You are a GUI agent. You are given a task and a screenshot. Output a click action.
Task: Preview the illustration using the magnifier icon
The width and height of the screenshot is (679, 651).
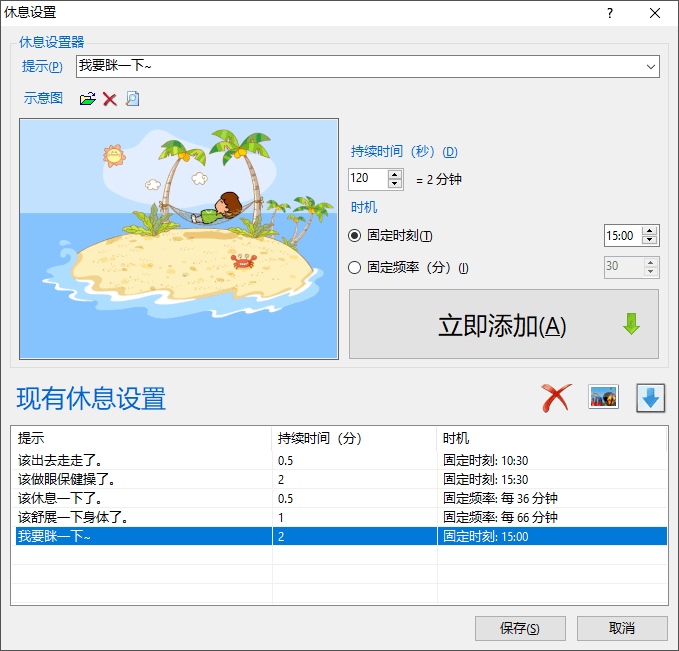(x=133, y=99)
